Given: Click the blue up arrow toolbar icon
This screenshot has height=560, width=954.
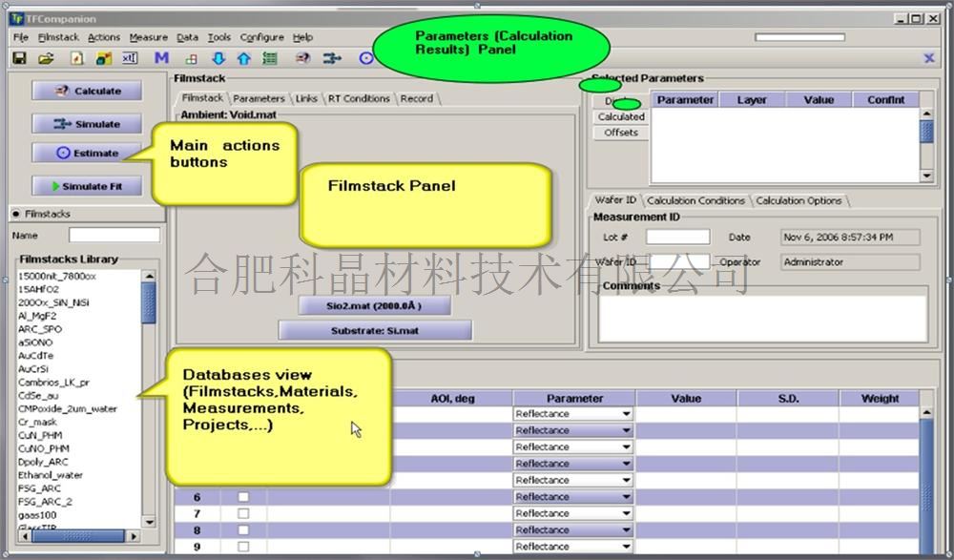Looking at the screenshot, I should [244, 58].
